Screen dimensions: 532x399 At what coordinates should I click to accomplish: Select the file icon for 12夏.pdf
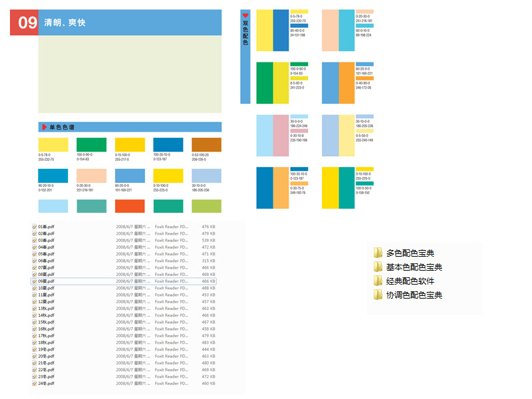tap(35, 302)
